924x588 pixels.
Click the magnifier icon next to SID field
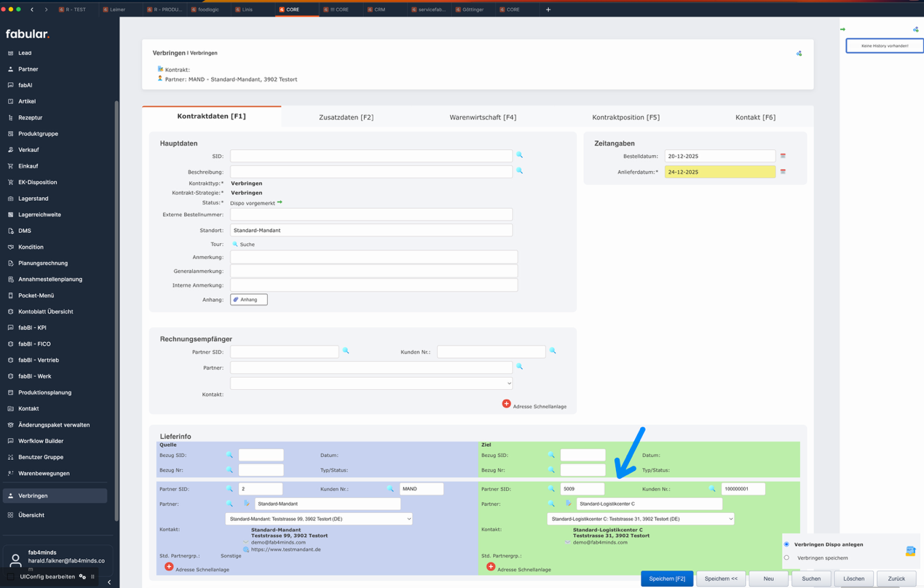click(x=519, y=155)
